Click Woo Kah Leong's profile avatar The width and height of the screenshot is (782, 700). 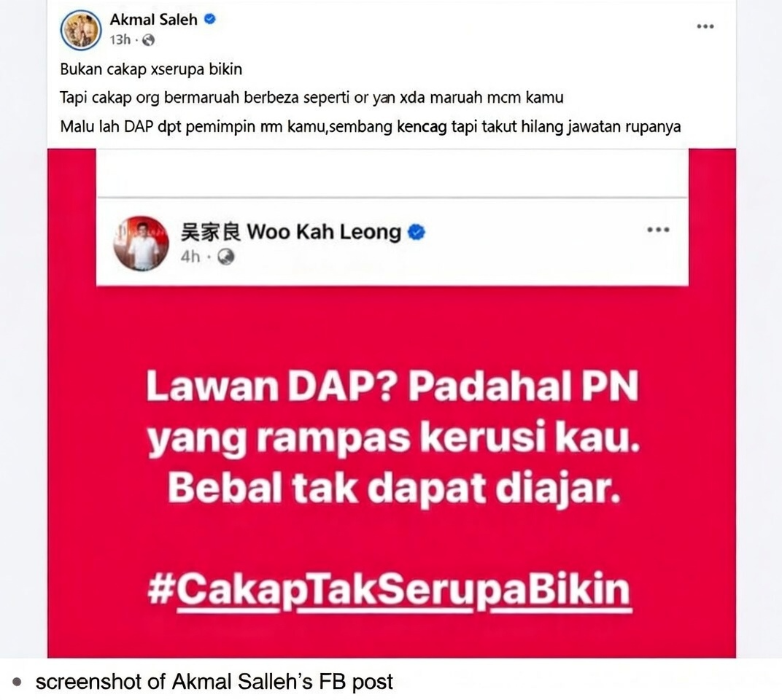click(141, 244)
